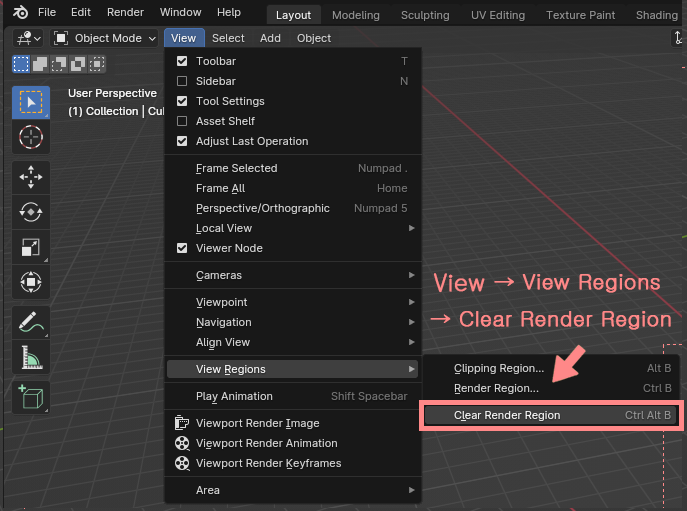Open the editor type selector icon
687x511 pixels.
tap(28, 38)
